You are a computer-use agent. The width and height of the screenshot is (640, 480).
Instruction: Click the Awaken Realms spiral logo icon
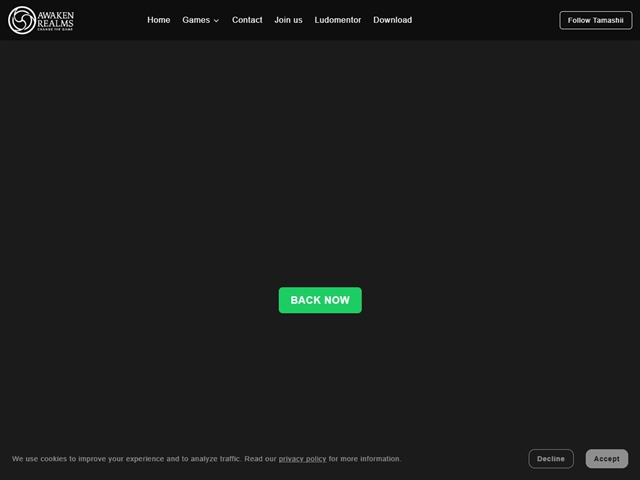click(21, 20)
